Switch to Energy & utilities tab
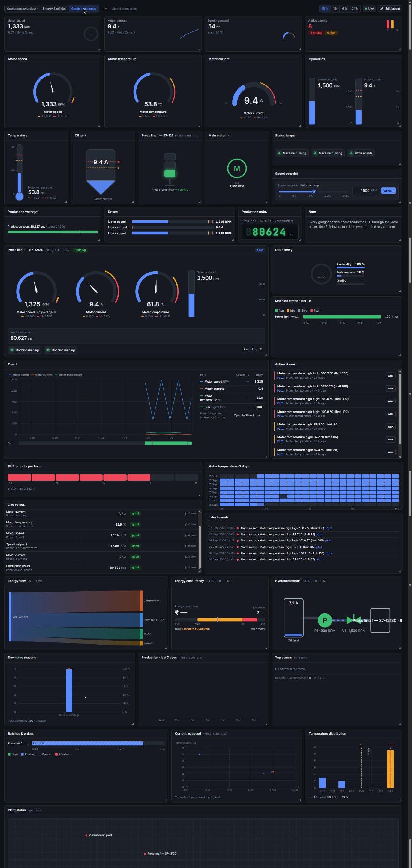 click(54, 9)
